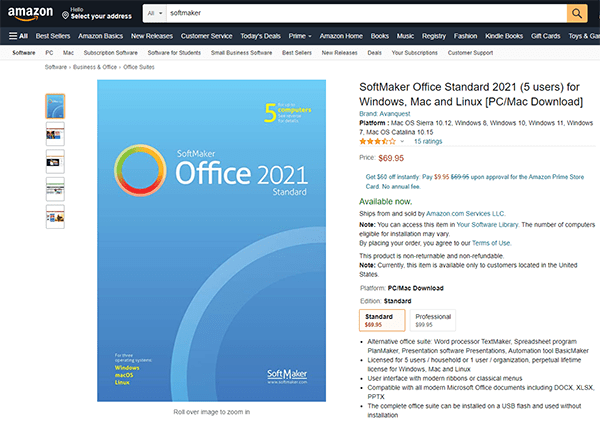Viewport: 600px width, 422px height.
Task: Click Amazon.com Services LLC link
Action: [x=465, y=213]
